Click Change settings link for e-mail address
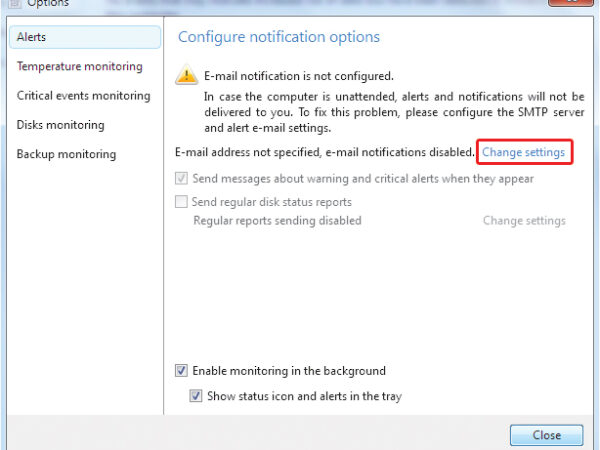Viewport: 600px width, 450px height. (524, 152)
